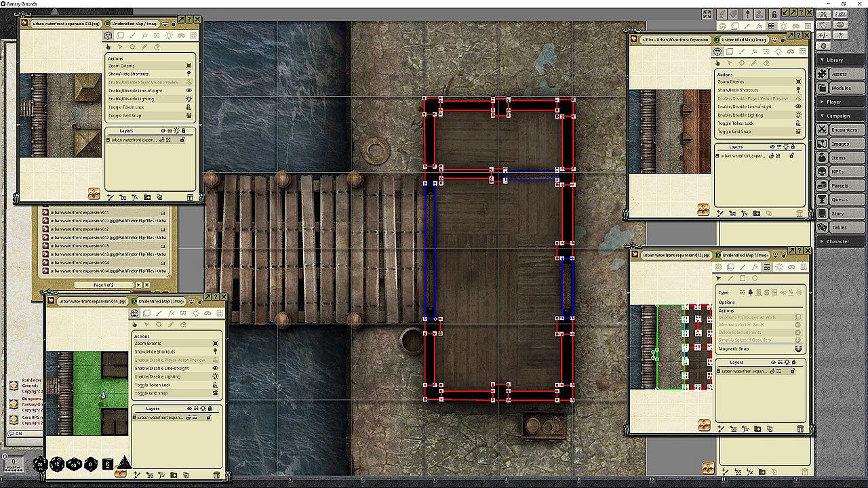Select Zoom Extents in the 014 map window
The height and width of the screenshot is (488, 868).
pos(177,344)
